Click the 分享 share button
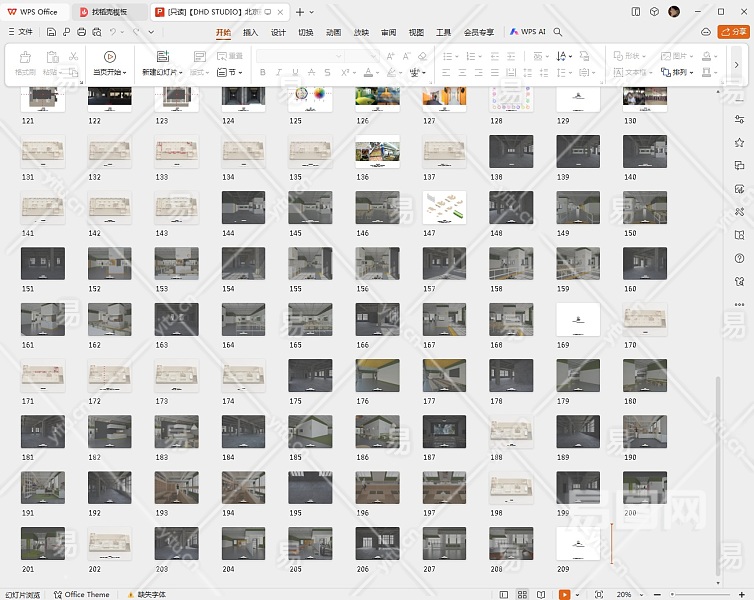The width and height of the screenshot is (754, 600). tap(733, 32)
